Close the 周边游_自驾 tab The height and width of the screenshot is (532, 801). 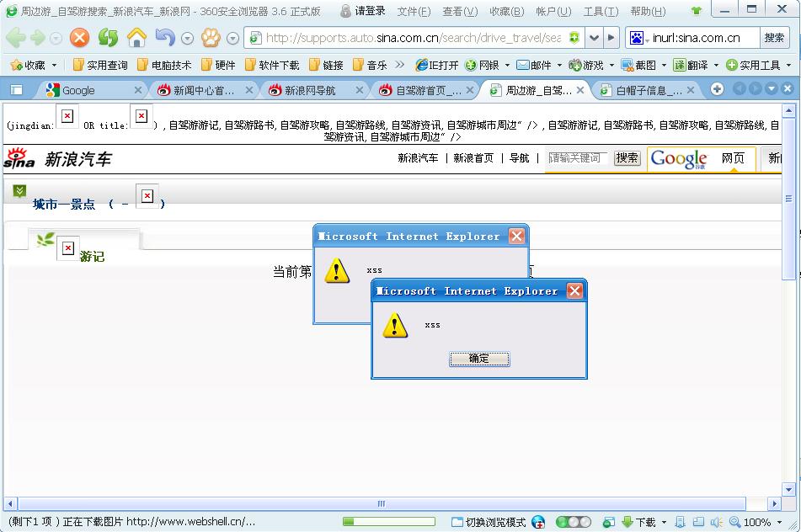pyautogui.click(x=579, y=90)
